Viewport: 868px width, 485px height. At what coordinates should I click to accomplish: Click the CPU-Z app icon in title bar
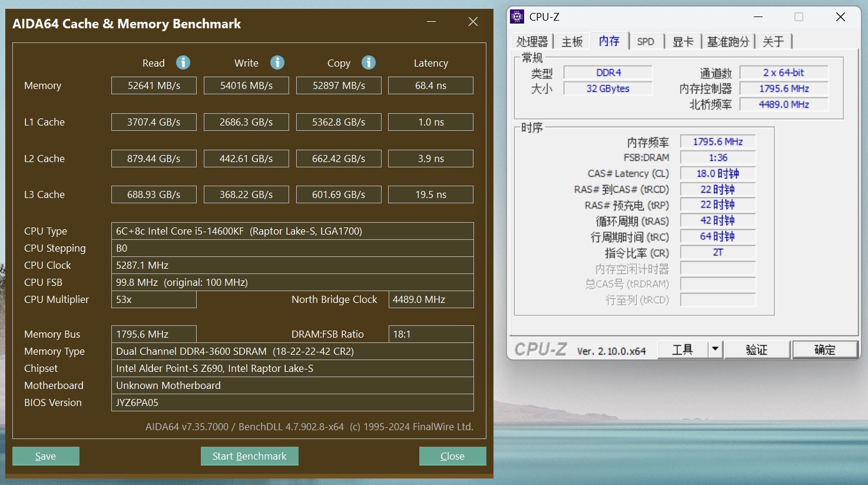(517, 17)
